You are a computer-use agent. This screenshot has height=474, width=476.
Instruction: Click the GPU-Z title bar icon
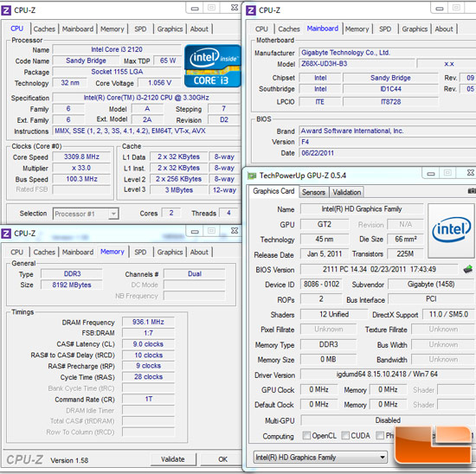click(252, 176)
